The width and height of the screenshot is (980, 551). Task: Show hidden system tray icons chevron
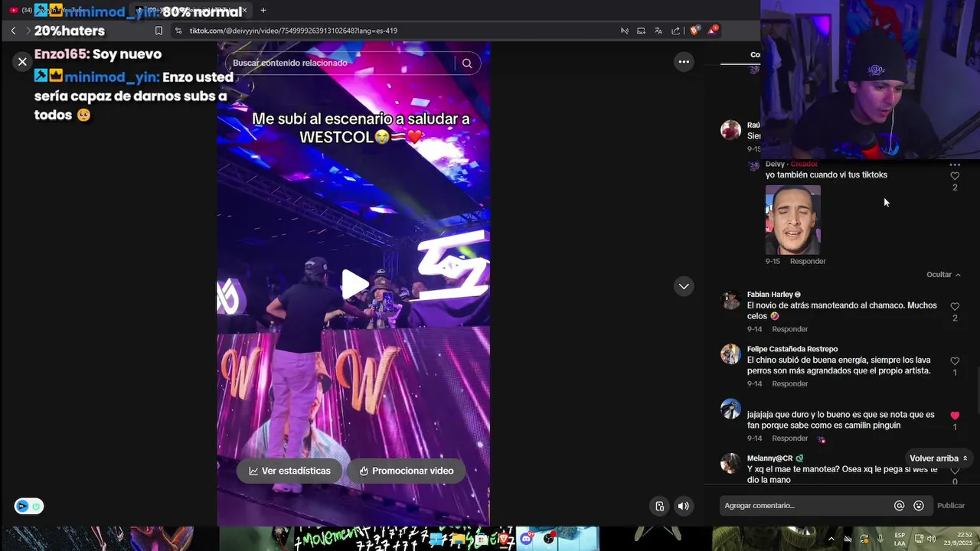(x=831, y=539)
